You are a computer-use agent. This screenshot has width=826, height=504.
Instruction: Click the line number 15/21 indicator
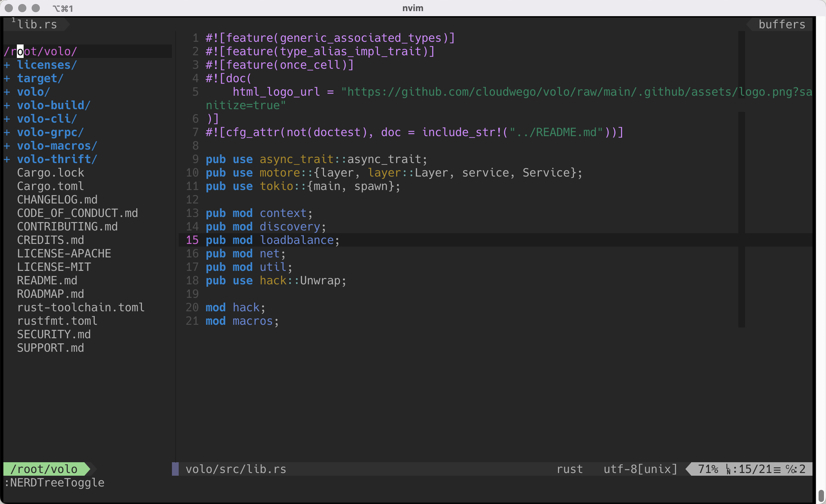753,469
